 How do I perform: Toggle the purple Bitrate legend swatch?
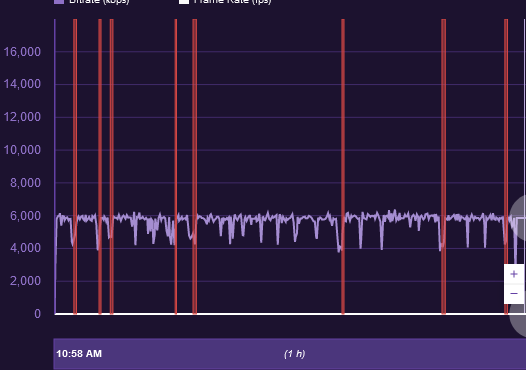click(x=59, y=1)
